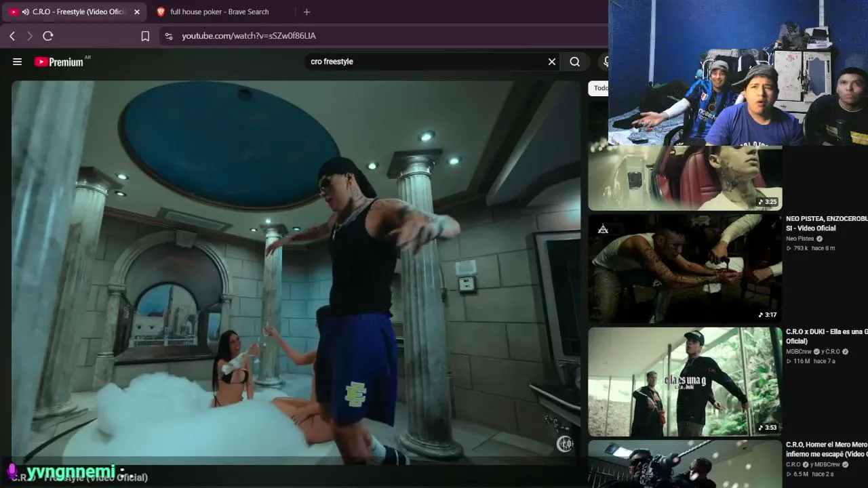Go back to the previous page
The image size is (868, 488).
click(12, 36)
